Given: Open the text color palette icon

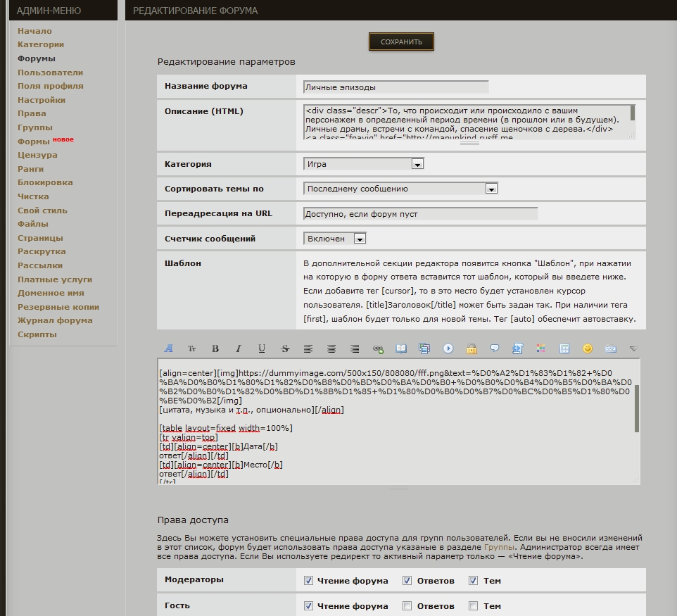Looking at the screenshot, I should (x=541, y=348).
